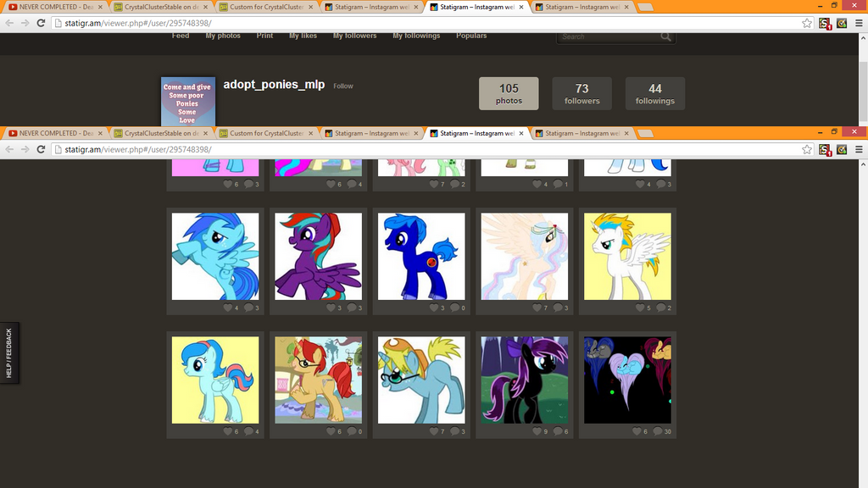Follow adopt_ponies_mlp
Viewport: 868px width, 488px height.
[x=343, y=86]
